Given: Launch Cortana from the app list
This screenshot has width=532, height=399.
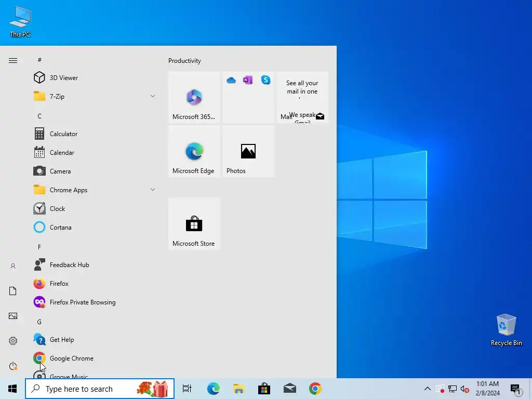Looking at the screenshot, I should [x=95, y=228].
